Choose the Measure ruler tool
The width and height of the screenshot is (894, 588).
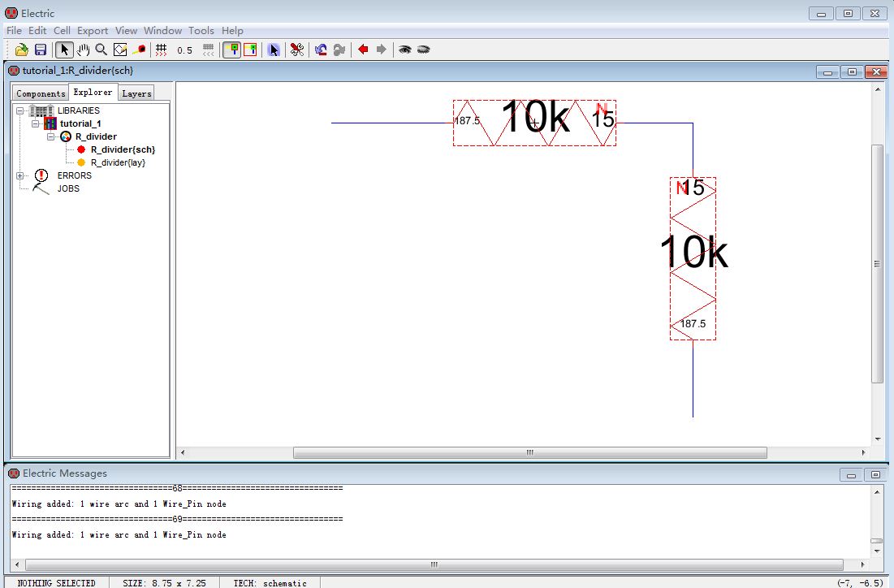pyautogui.click(x=139, y=50)
